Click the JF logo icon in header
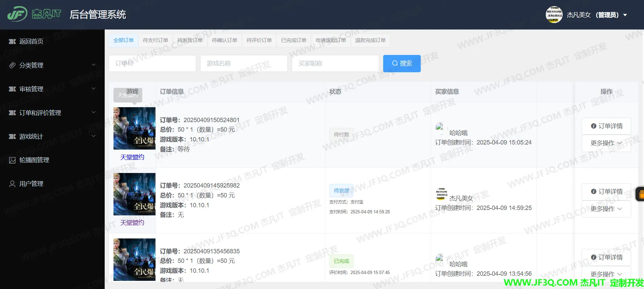This screenshot has width=644, height=289. [17, 14]
